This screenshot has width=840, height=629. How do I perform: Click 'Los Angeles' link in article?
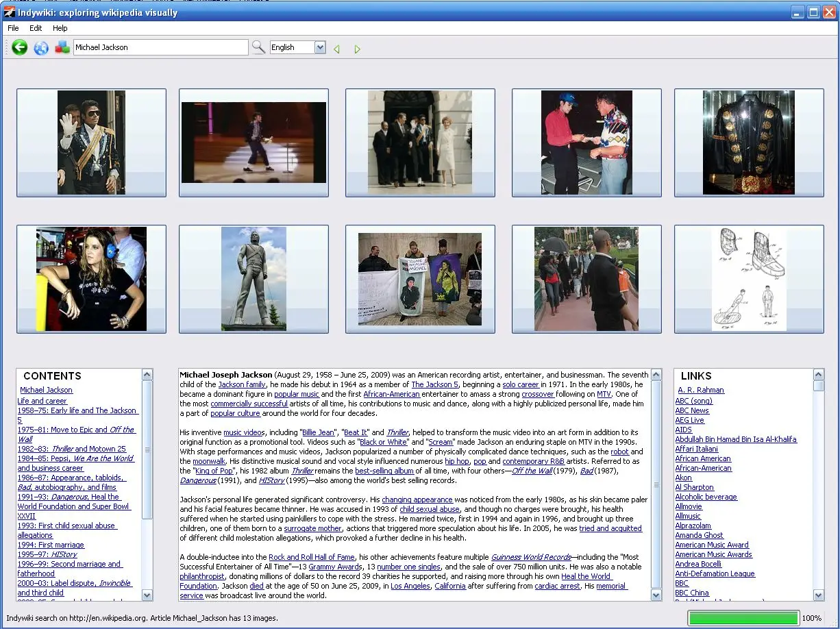click(410, 586)
